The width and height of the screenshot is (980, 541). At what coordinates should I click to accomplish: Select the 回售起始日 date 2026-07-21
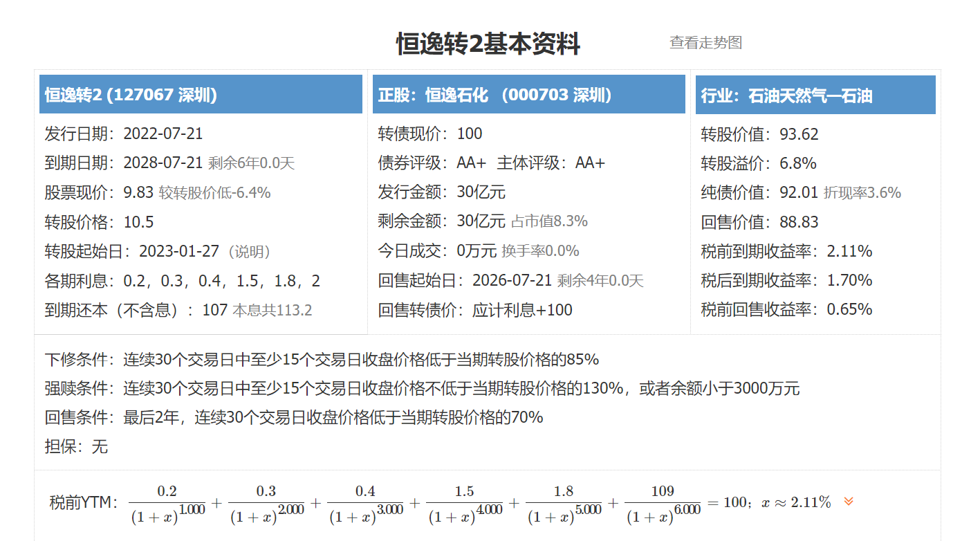[512, 280]
